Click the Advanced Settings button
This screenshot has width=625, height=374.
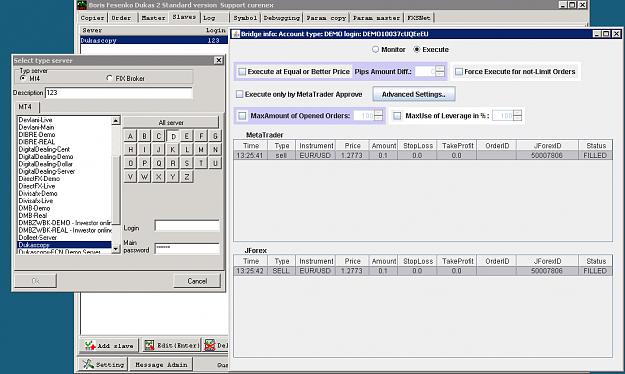(x=414, y=94)
